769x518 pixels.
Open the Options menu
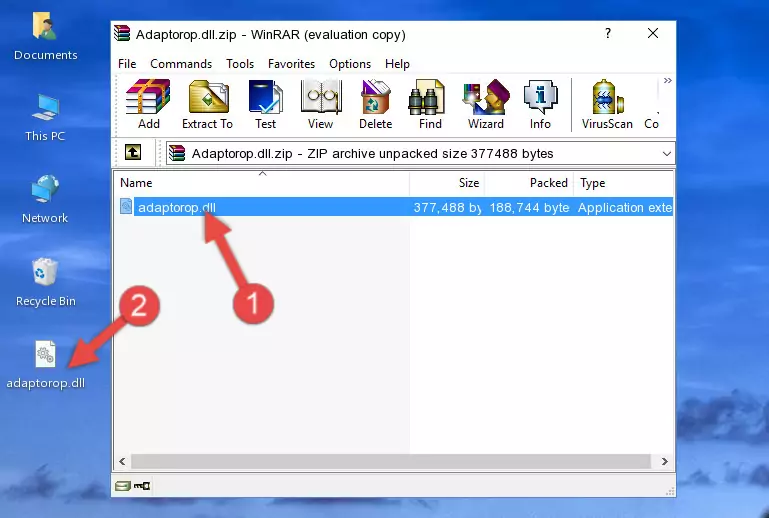(350, 64)
